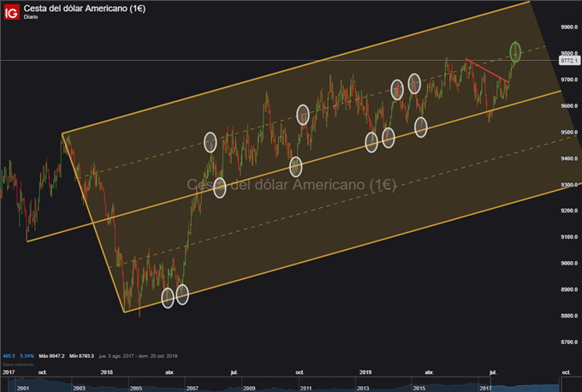
Task: Click the 9400.0 price axis label
Action: point(569,158)
